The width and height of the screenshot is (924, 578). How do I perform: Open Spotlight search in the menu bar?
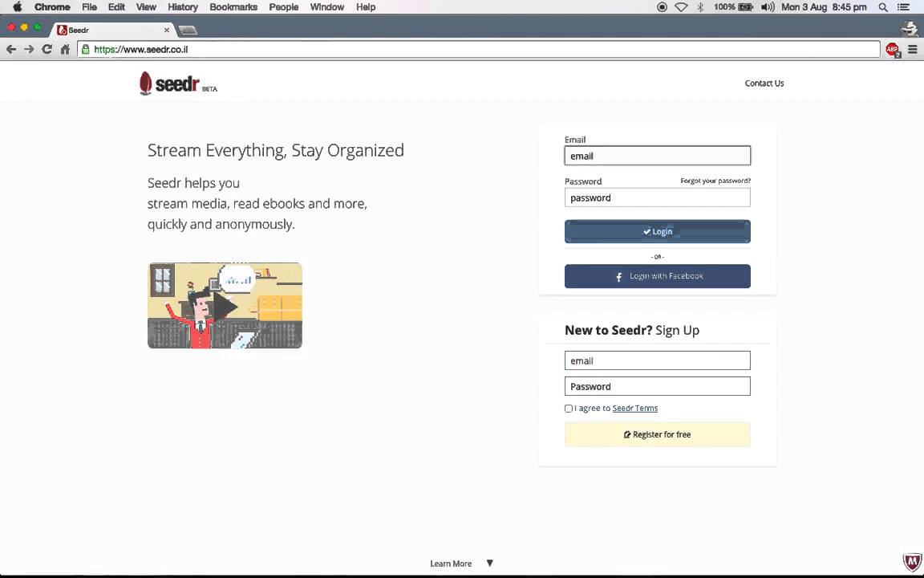click(x=883, y=7)
